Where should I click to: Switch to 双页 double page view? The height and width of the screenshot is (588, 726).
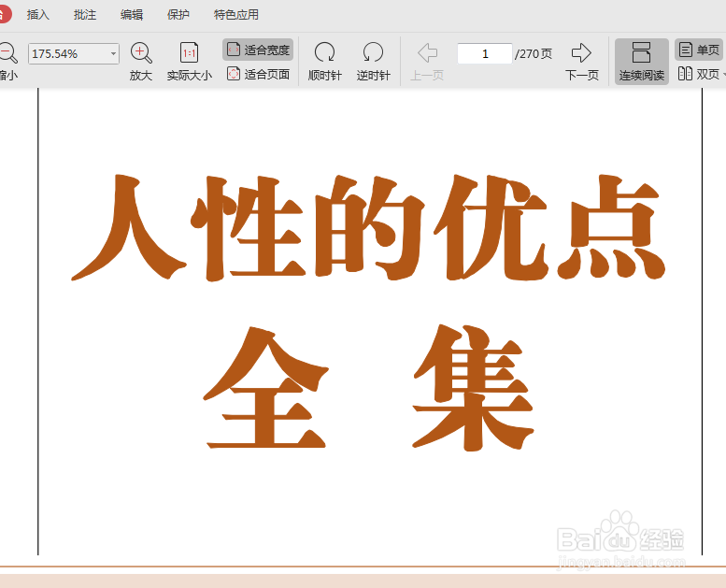click(x=699, y=74)
